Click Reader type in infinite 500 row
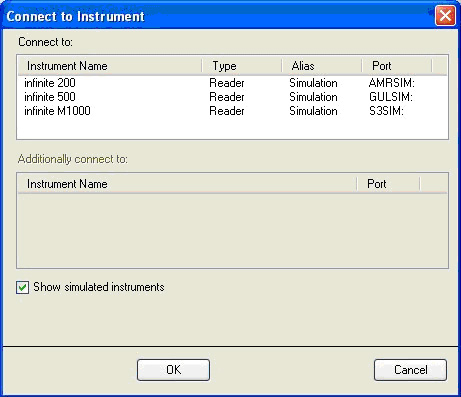Image resolution: width=461 pixels, height=397 pixels. click(x=227, y=97)
